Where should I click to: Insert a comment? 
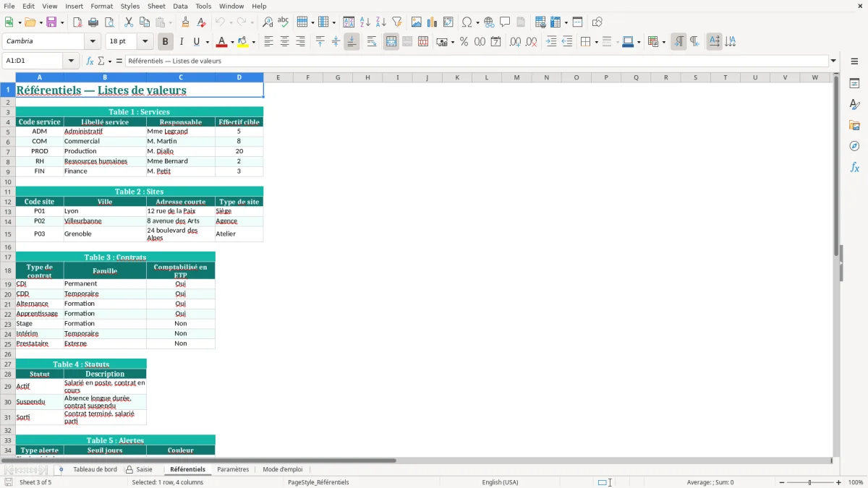(x=505, y=22)
